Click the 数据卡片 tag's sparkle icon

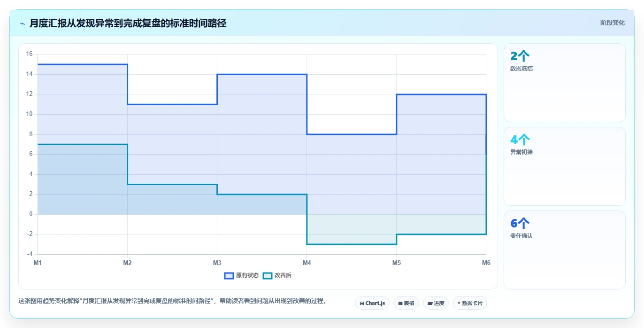(459, 303)
